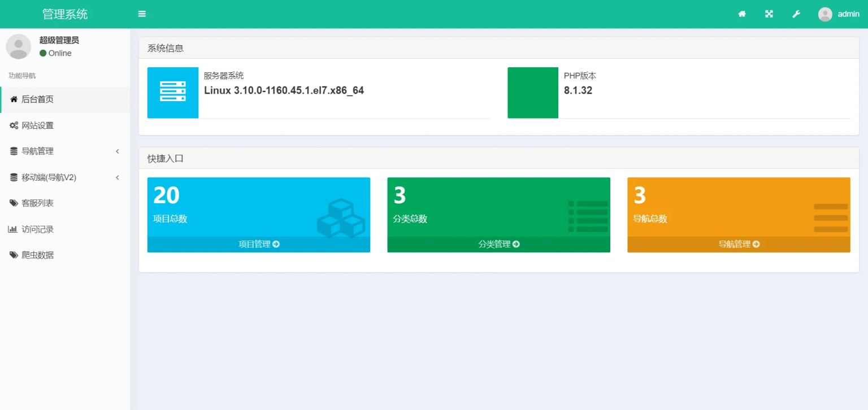Viewport: 868px width, 410px height.
Task: Open 访问记录 sidebar item
Action: tap(37, 229)
